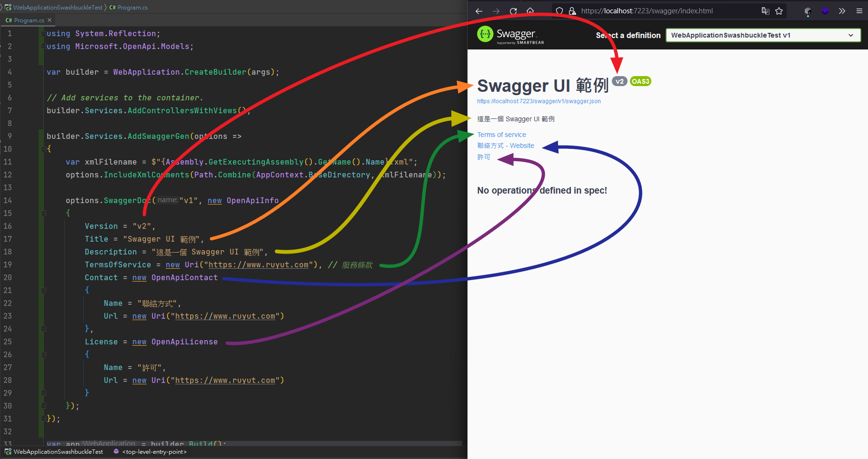Open the Firefox hamburger application menu
The height and width of the screenshot is (459, 868).
[x=859, y=11]
